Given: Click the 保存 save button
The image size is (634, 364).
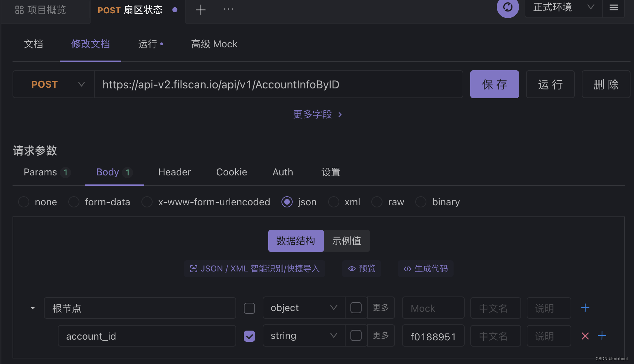Looking at the screenshot, I should point(495,84).
